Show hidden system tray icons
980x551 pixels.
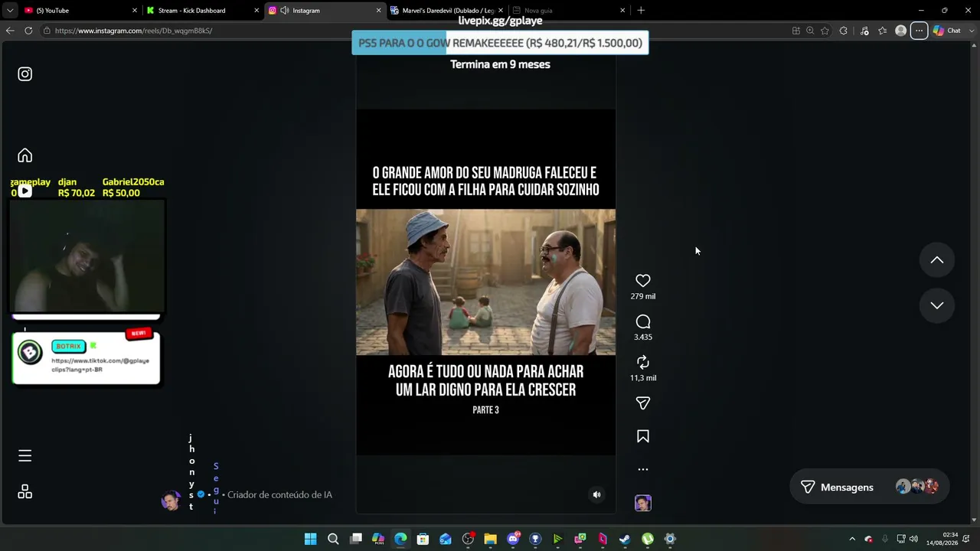[x=852, y=539]
